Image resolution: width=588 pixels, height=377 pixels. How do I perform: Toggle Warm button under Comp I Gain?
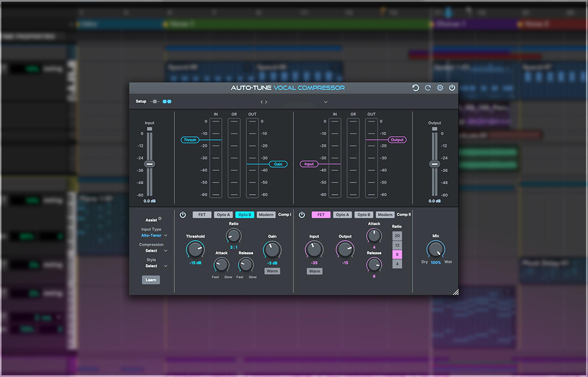pos(272,271)
